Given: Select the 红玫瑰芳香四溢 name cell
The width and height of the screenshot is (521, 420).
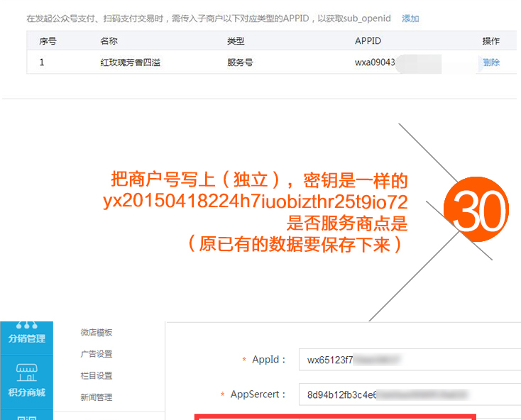Looking at the screenshot, I should 131,62.
